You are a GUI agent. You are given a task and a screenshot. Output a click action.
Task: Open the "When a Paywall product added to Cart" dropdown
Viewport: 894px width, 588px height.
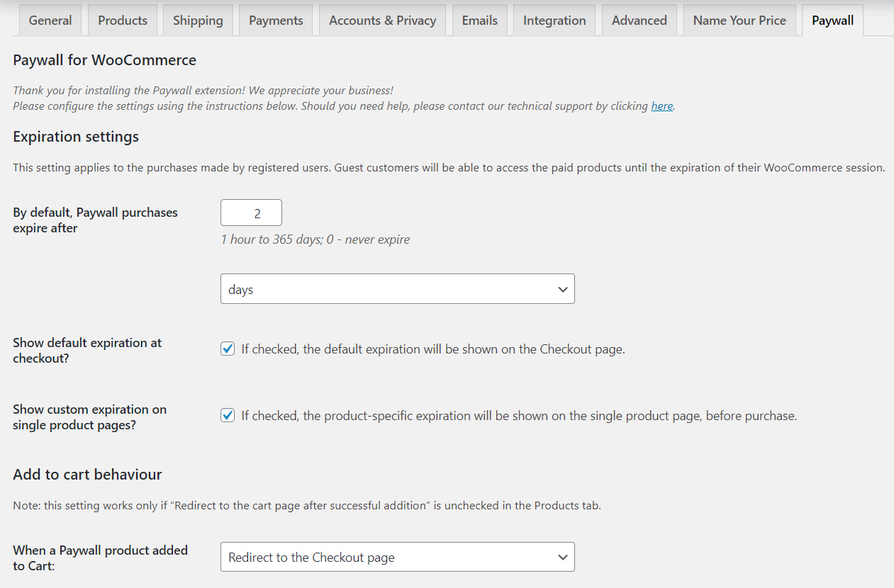tap(397, 557)
